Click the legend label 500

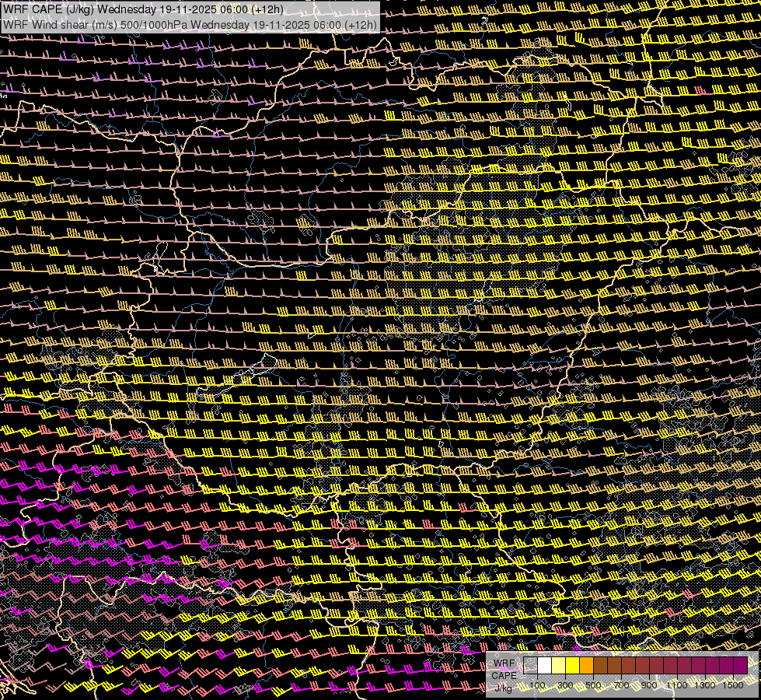[x=593, y=685]
